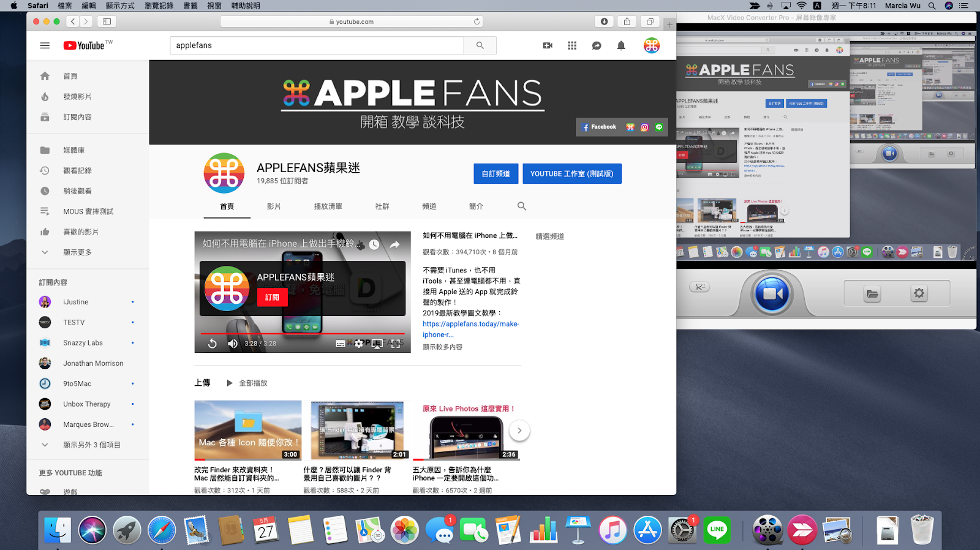This screenshot has width=980, height=550.
Task: Open 訂閱內容 subscriptions in sidebar
Action: click(88, 117)
